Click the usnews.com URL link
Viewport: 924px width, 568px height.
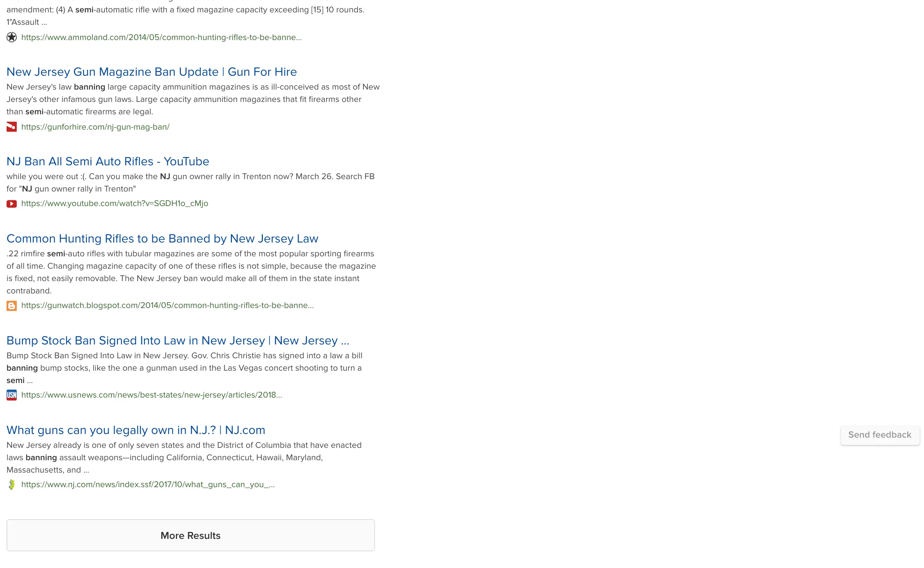pyautogui.click(x=151, y=395)
